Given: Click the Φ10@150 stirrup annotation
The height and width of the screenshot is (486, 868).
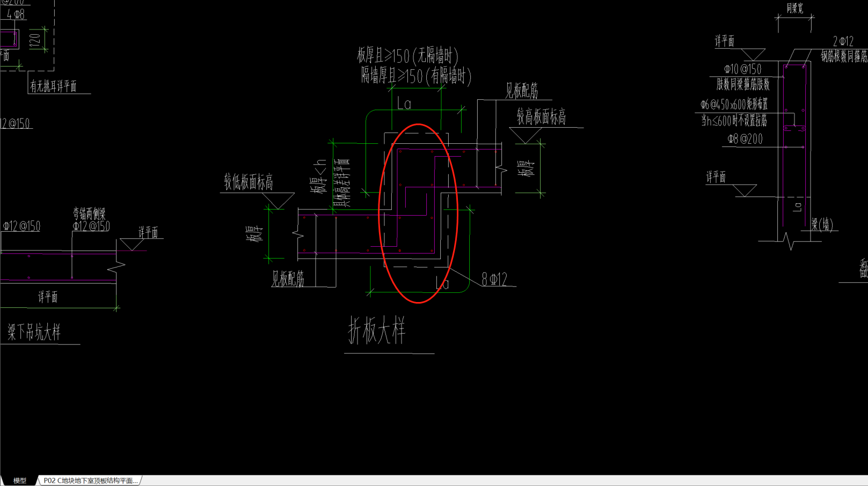Looking at the screenshot, I should click(742, 69).
